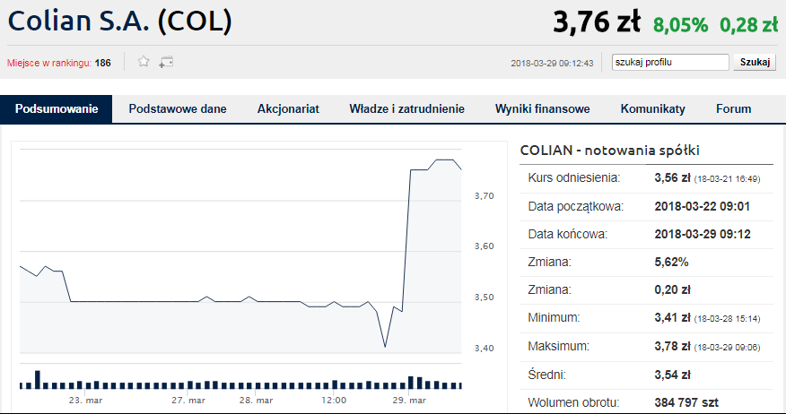Open the Podsumowanie tab
This screenshot has width=786, height=414.
tap(56, 109)
